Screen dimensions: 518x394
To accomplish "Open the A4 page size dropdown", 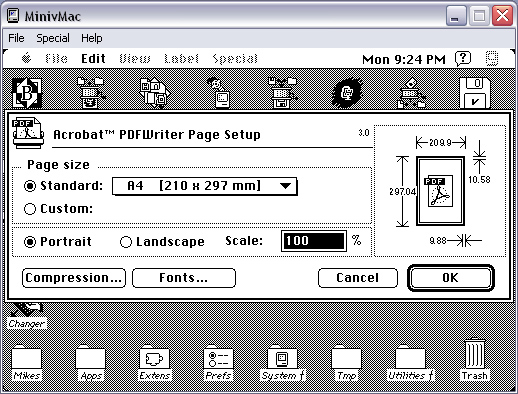I will [x=204, y=186].
